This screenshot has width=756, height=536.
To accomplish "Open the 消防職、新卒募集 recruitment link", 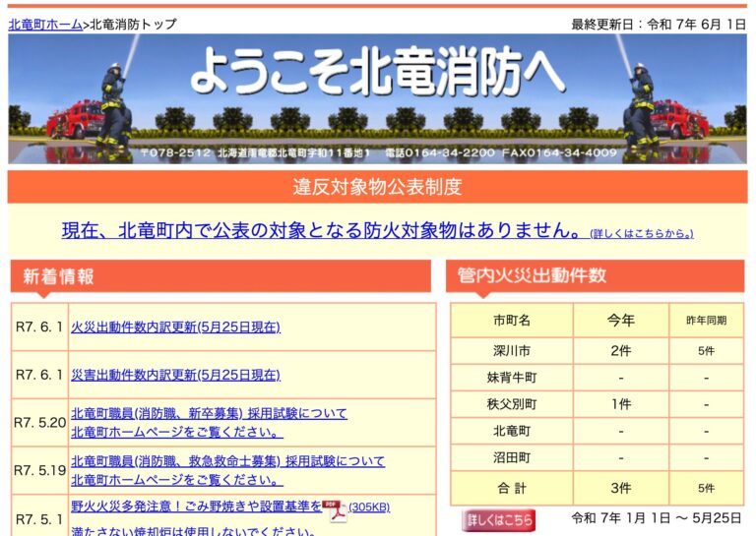I will [x=209, y=414].
